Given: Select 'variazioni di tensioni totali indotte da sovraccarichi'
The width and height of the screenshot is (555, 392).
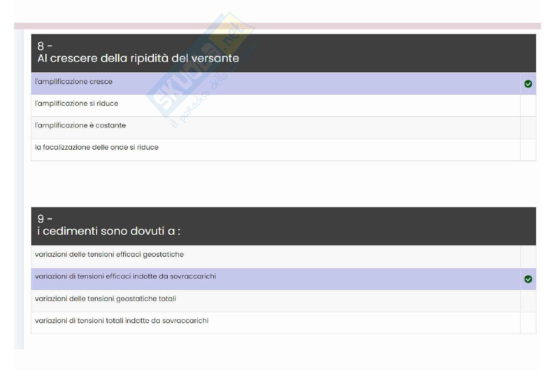Looking at the screenshot, I should tap(122, 321).
